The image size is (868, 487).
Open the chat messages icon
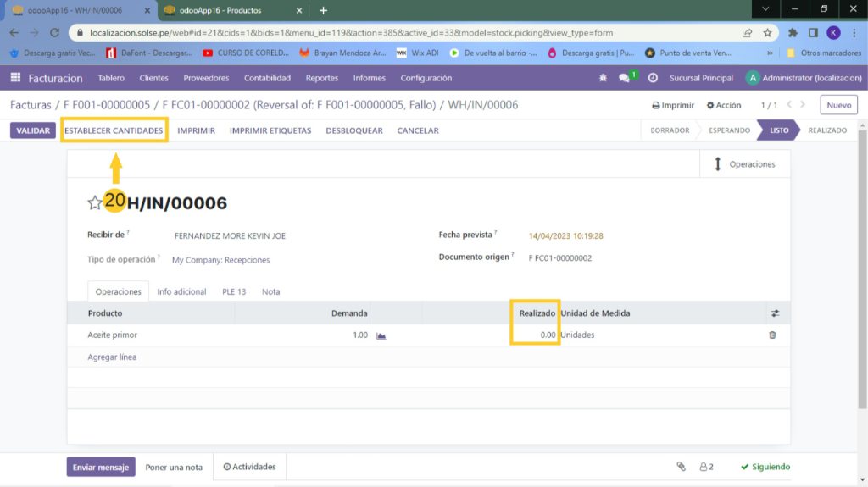point(625,78)
